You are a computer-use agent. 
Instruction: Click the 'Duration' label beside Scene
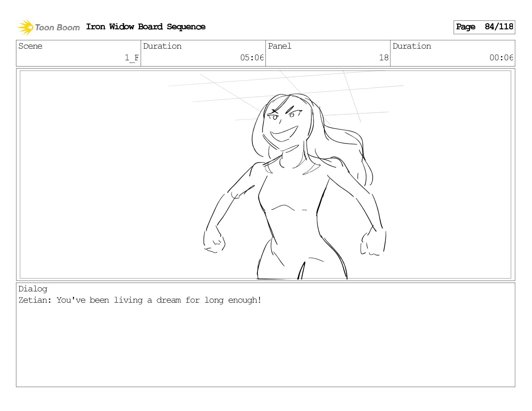162,46
